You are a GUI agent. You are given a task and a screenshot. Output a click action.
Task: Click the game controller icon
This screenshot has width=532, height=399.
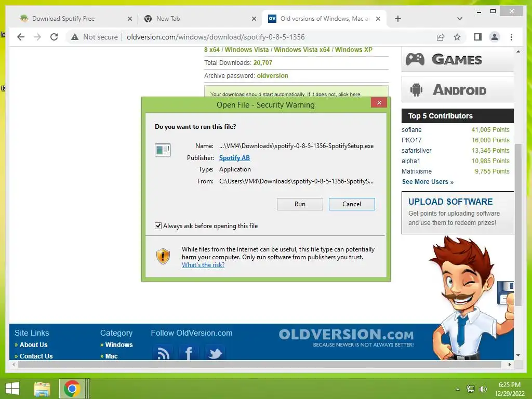tap(415, 59)
